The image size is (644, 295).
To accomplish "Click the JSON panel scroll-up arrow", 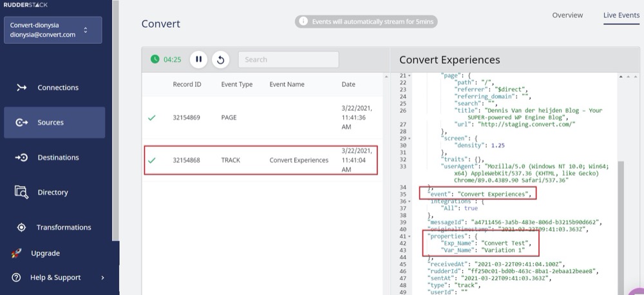I will pyautogui.click(x=621, y=77).
